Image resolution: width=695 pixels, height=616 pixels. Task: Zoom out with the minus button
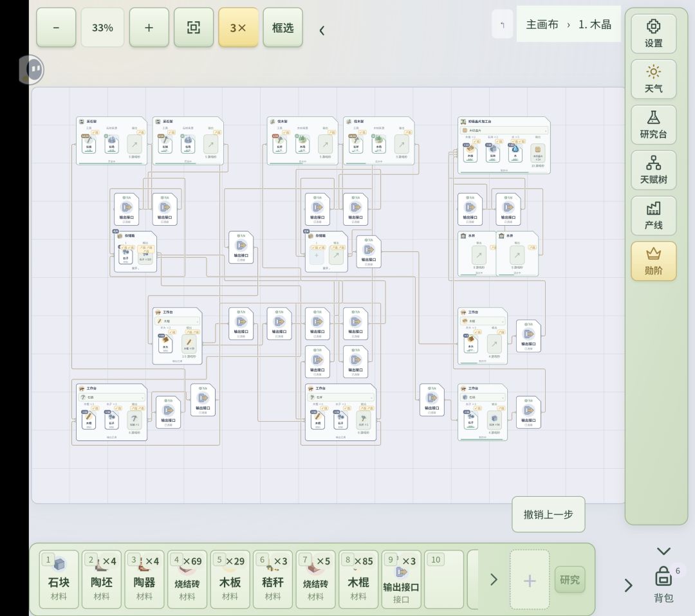point(56,28)
